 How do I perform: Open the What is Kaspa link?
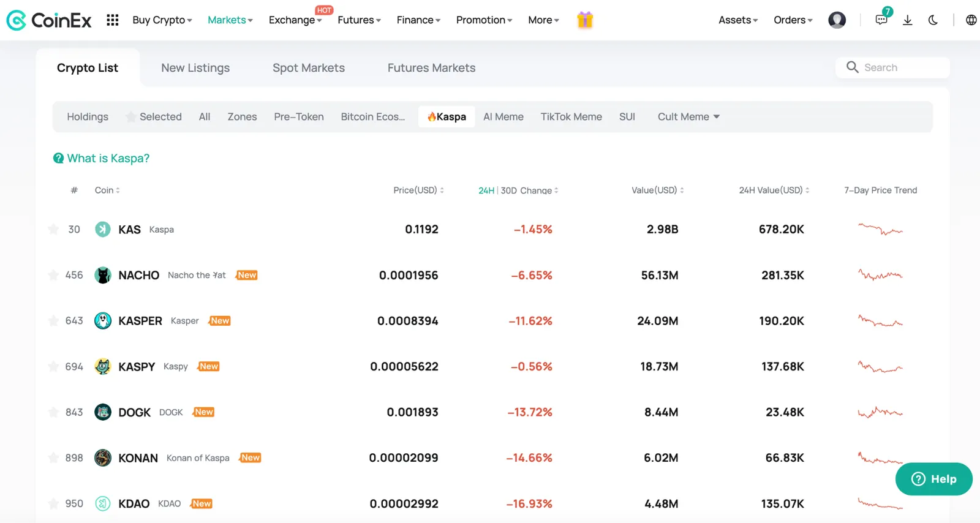pos(108,158)
